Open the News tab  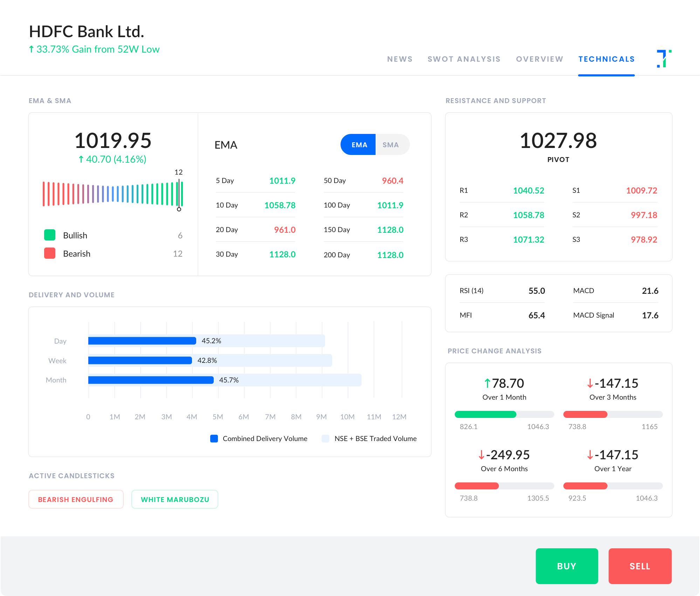(x=400, y=59)
